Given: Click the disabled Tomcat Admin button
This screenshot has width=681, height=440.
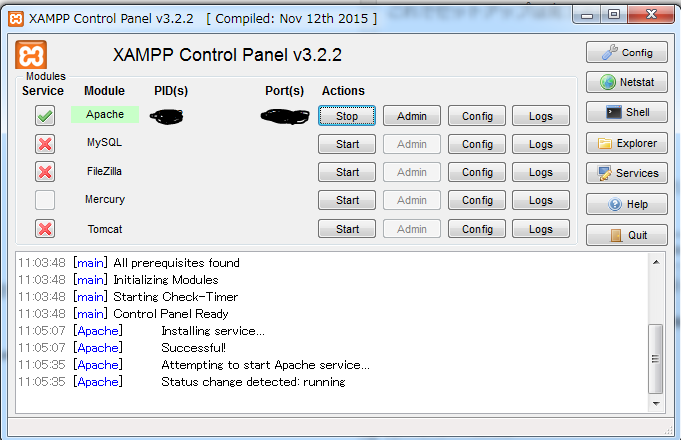Looking at the screenshot, I should (x=412, y=229).
